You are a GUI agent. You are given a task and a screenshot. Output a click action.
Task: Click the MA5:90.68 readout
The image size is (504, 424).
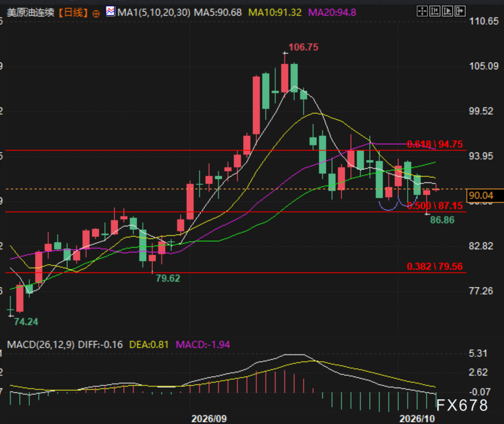218,13
